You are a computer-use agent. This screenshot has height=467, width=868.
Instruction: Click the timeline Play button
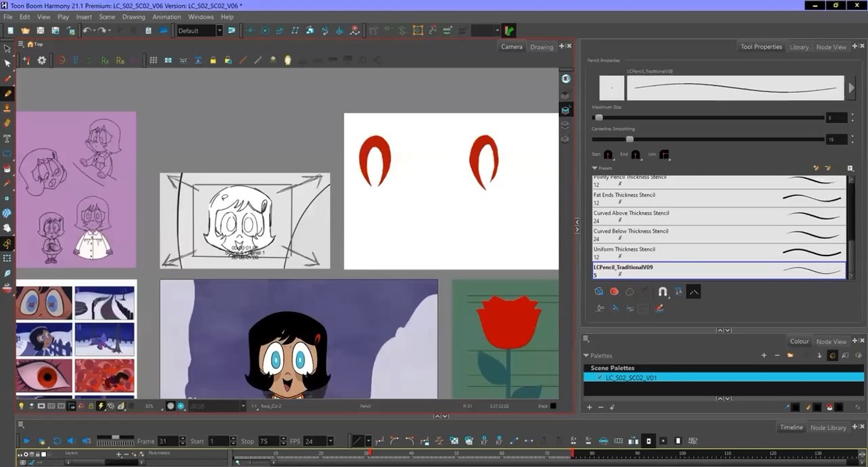point(27,441)
